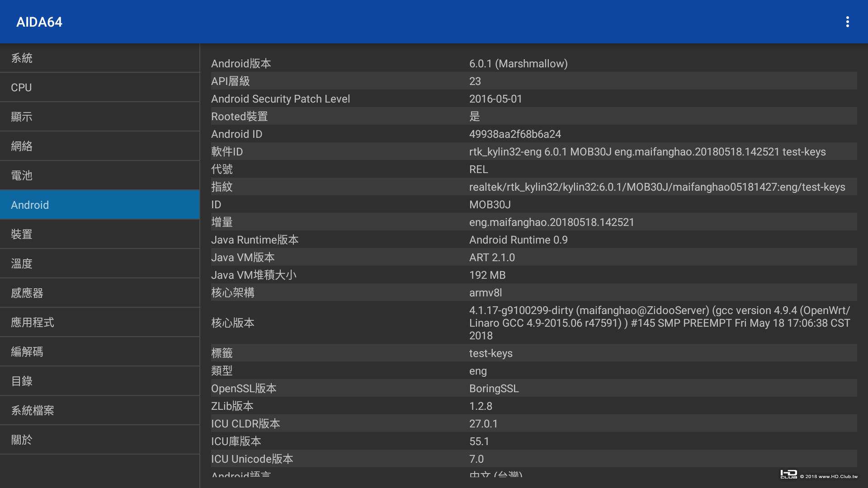Switch to the 編解碼 page
This screenshot has width=868, height=488.
tap(99, 352)
